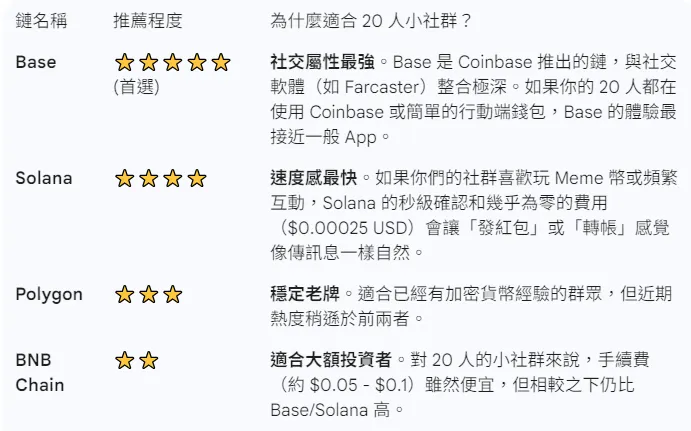The image size is (691, 431).
Task: Click the fourth star in the Solana row
Action: pyautogui.click(x=197, y=179)
